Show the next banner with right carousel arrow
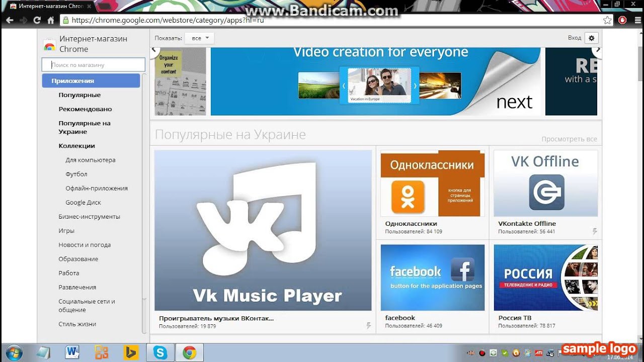The image size is (644, 362). pos(597,49)
